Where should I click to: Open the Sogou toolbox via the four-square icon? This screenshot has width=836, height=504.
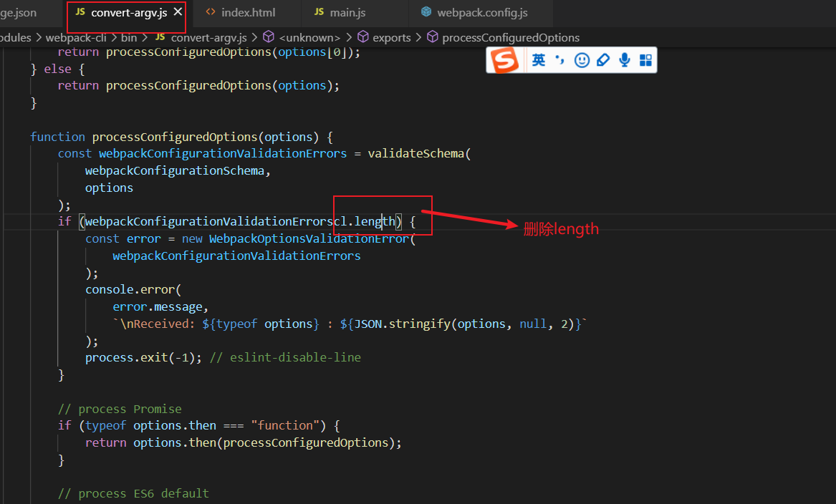pyautogui.click(x=645, y=60)
